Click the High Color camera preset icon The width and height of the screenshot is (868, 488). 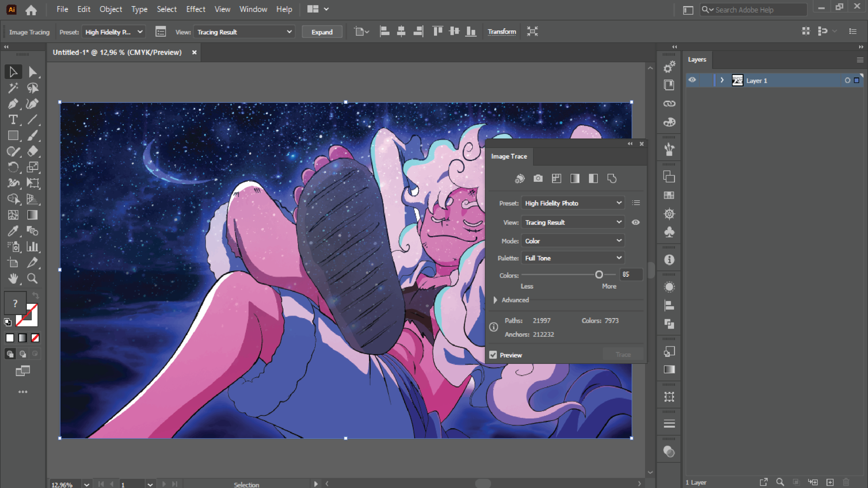[x=538, y=178]
